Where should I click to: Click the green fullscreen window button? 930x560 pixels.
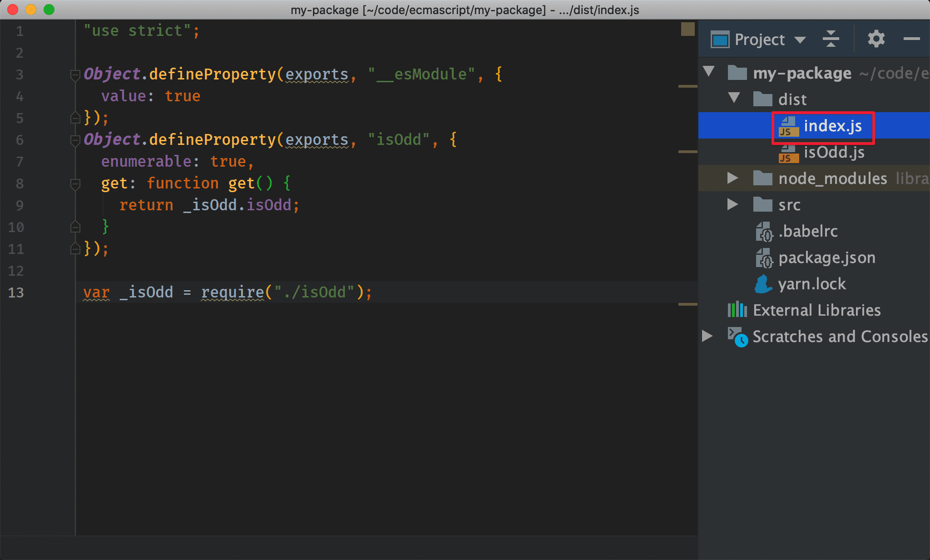tap(49, 10)
